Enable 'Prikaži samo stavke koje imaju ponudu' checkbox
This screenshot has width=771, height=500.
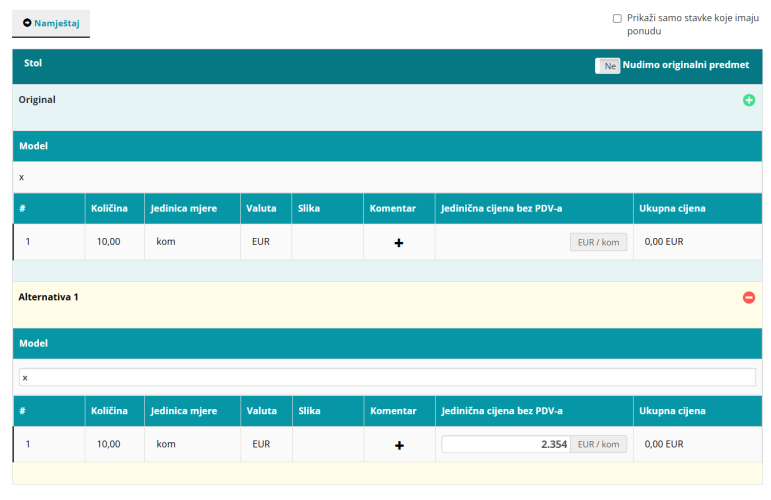617,19
